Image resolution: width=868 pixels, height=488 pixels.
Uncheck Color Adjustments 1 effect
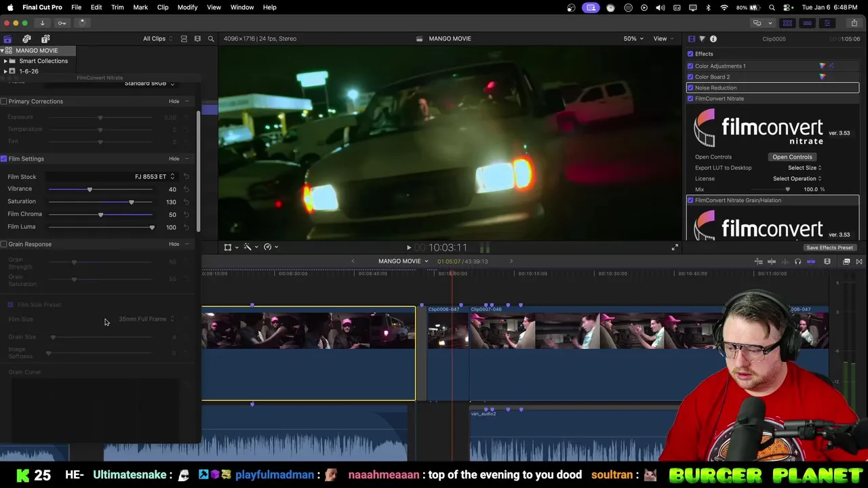click(690, 66)
